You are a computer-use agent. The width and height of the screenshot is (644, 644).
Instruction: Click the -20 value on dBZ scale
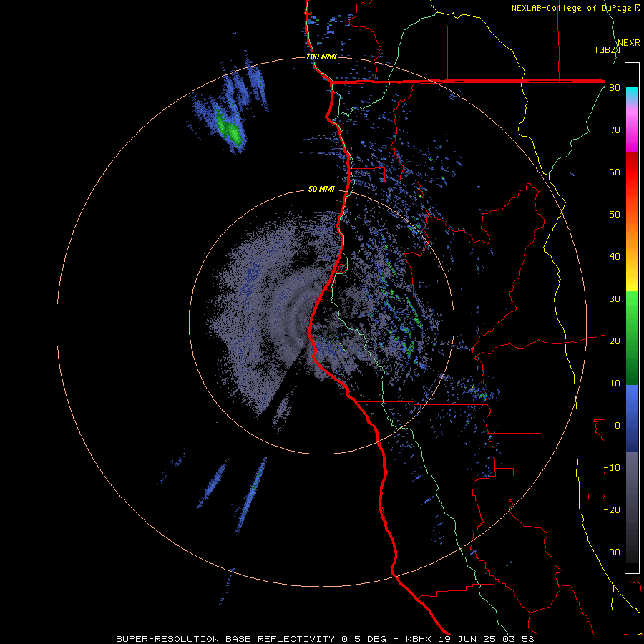[612, 509]
